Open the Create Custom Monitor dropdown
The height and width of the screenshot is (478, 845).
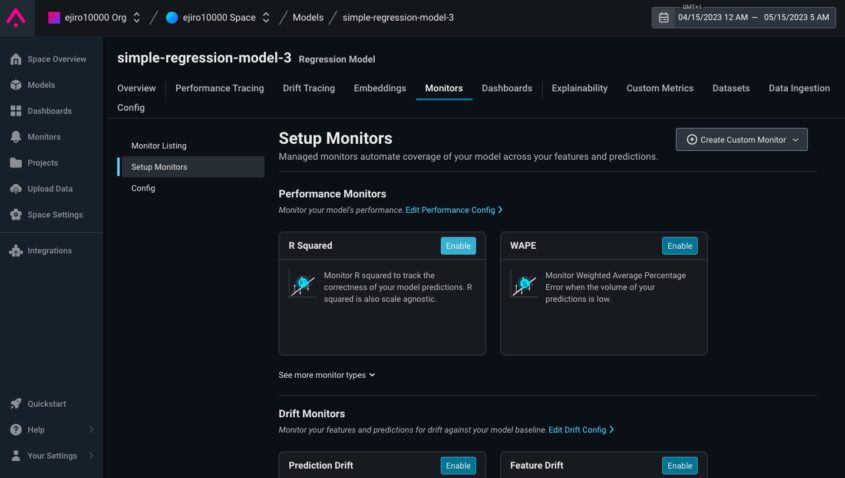point(741,140)
